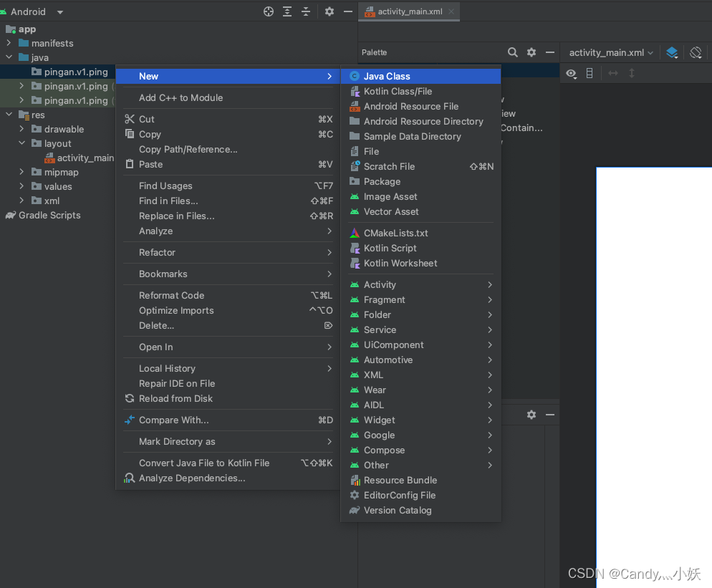Click the Collapse All icon in project panel
The width and height of the screenshot is (712, 588).
(x=306, y=11)
